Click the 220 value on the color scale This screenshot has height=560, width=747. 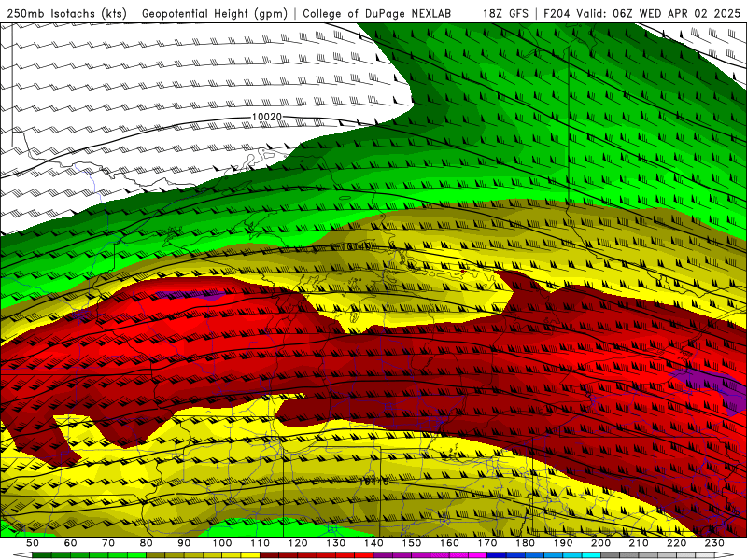point(677,543)
